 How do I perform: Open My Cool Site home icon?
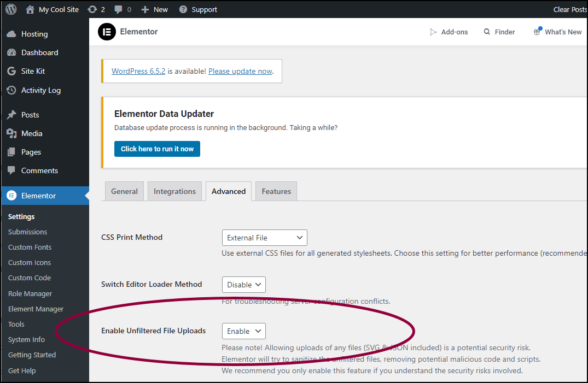coord(30,9)
